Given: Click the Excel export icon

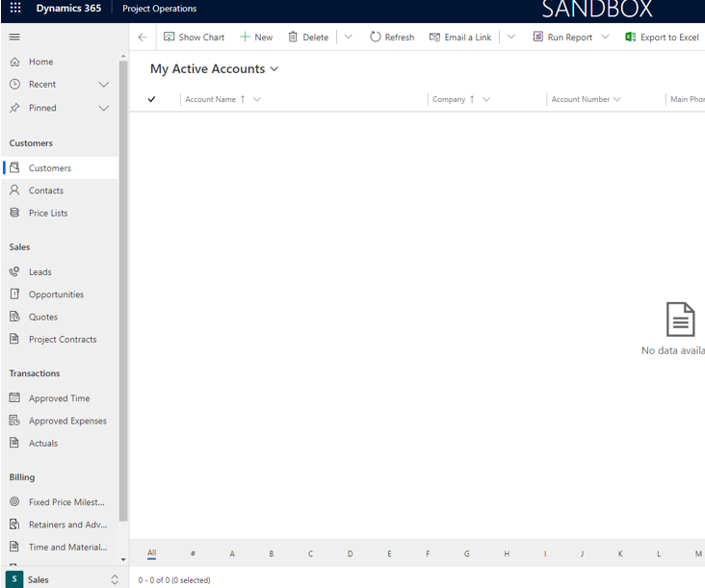Looking at the screenshot, I should pyautogui.click(x=631, y=37).
